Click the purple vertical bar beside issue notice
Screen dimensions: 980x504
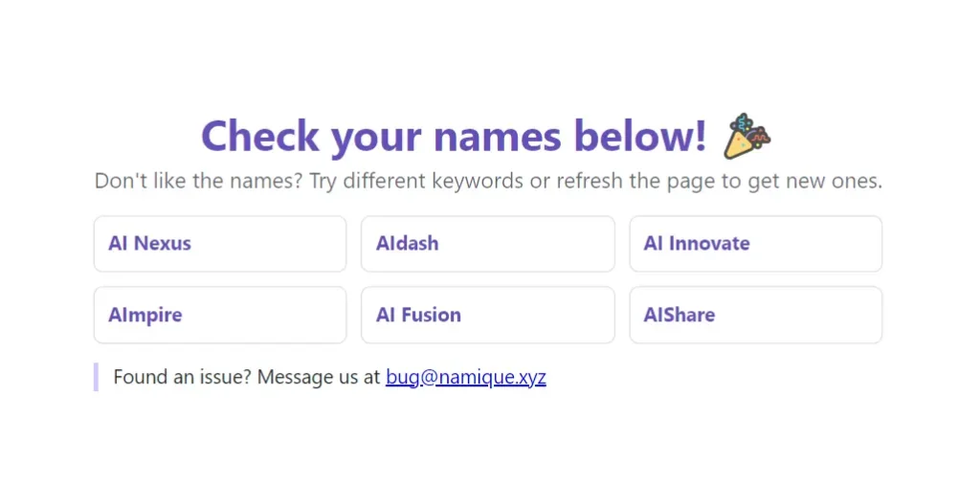tap(96, 377)
